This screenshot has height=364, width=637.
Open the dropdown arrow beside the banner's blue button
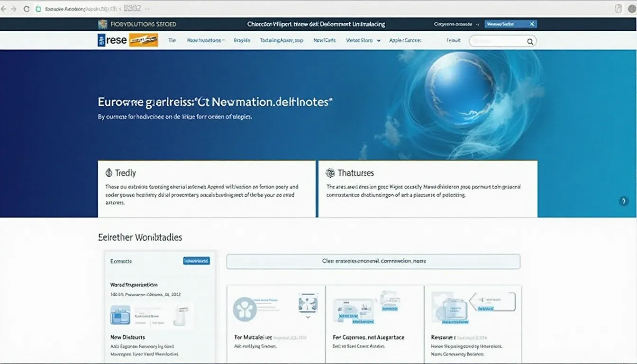478,24
